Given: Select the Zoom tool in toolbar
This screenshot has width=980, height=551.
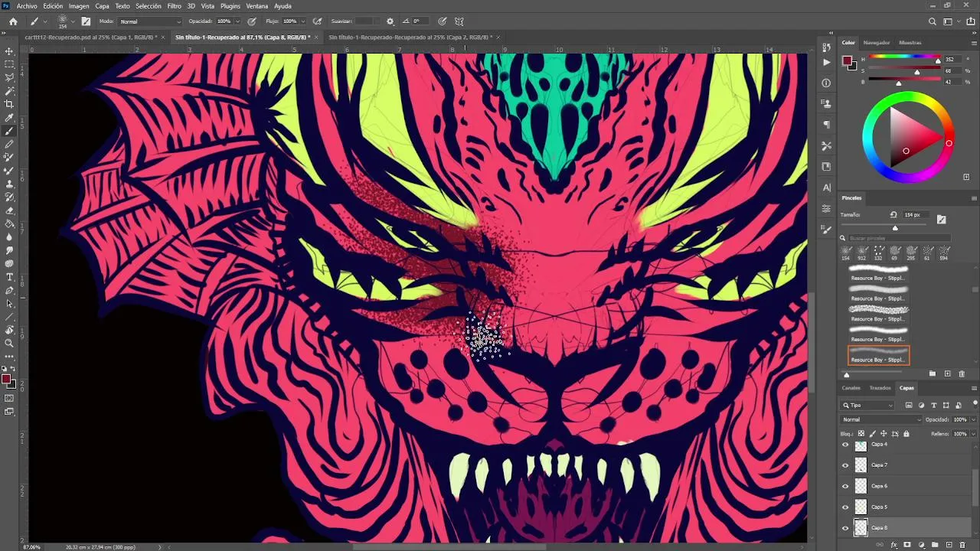Looking at the screenshot, I should (9, 343).
